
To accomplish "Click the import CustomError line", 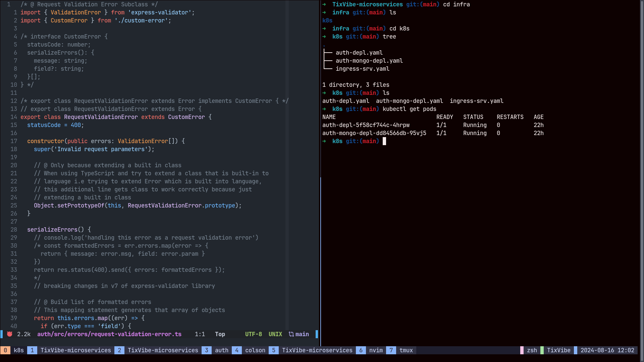I will coord(96,20).
